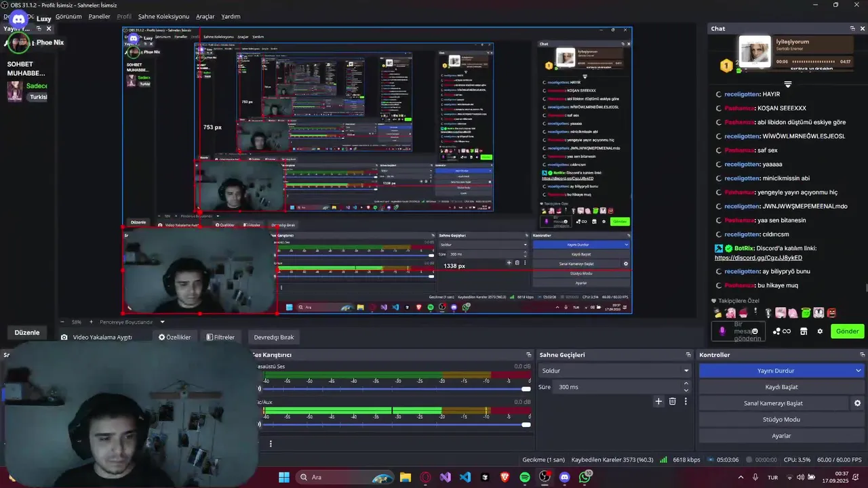Seek the İyileşiyorum song progress bar

(x=814, y=62)
